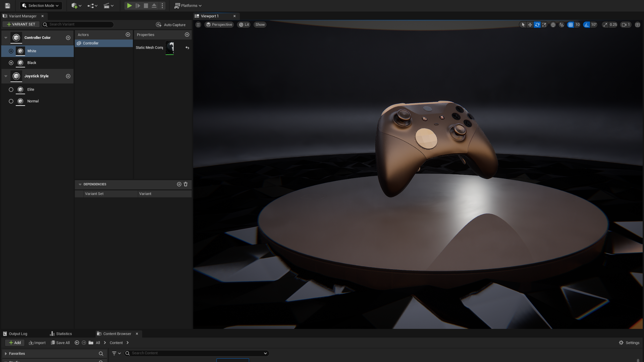Select the Scale tool in viewport toolbar
Screen dimensions: 644x362
pos(544,25)
